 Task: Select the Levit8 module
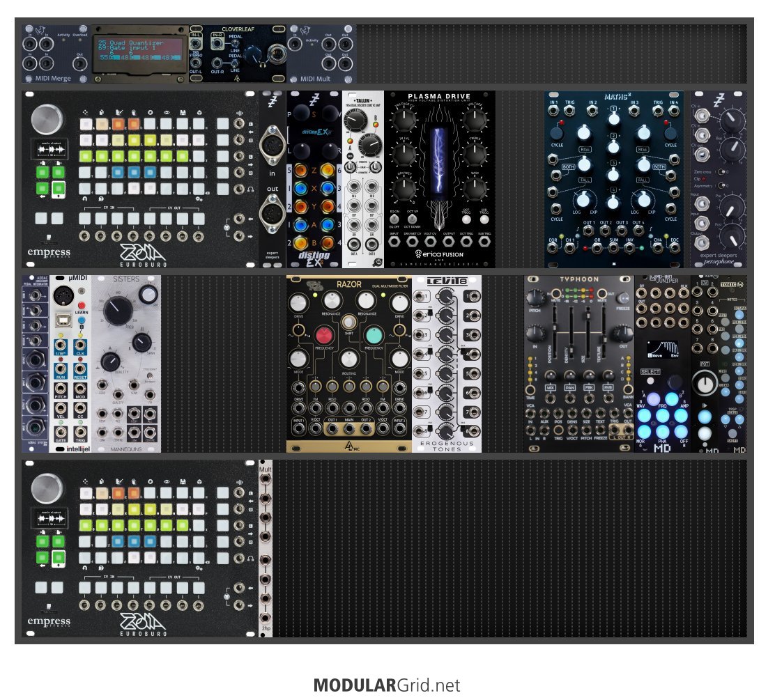[x=447, y=364]
